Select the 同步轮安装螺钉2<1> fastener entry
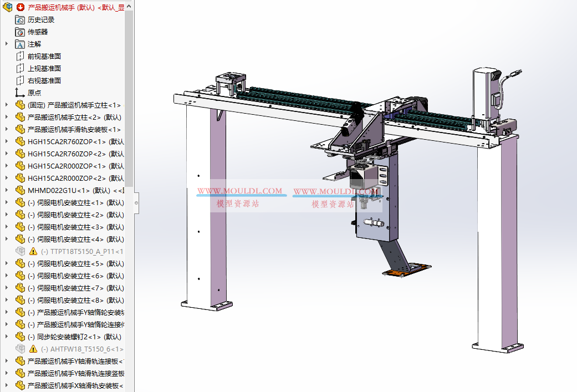Image resolution: width=577 pixels, height=392 pixels. (x=67, y=337)
